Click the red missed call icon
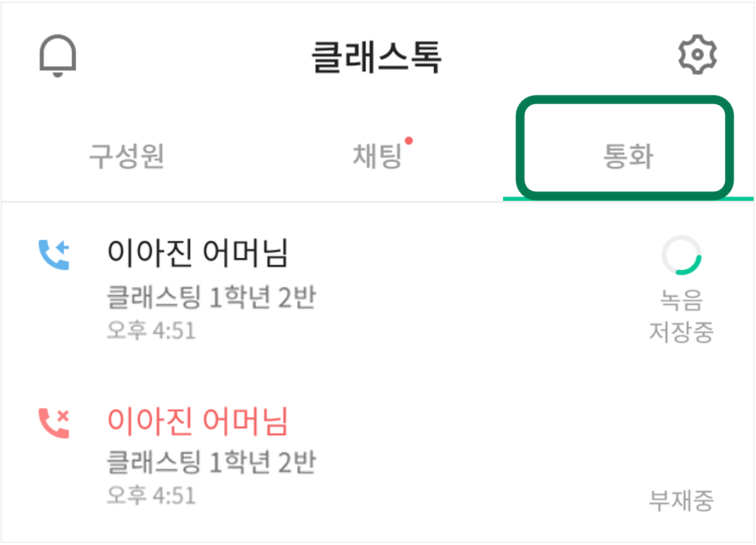 (54, 423)
